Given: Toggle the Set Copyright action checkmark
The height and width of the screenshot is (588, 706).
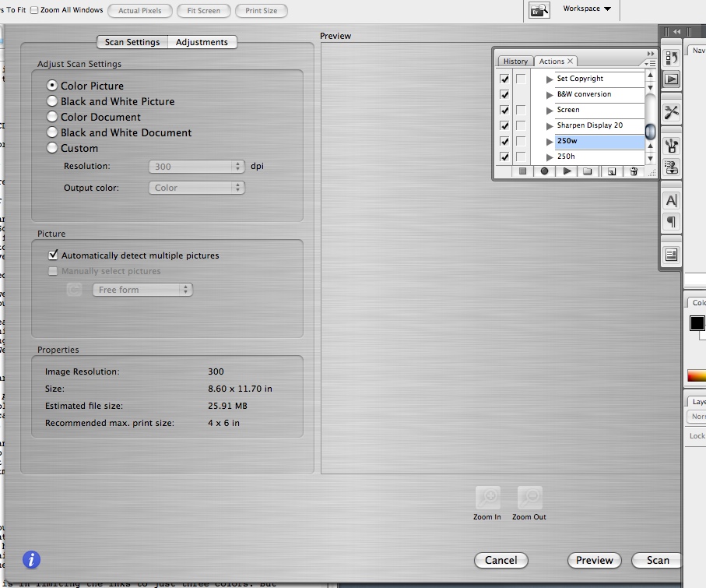Looking at the screenshot, I should pyautogui.click(x=504, y=79).
